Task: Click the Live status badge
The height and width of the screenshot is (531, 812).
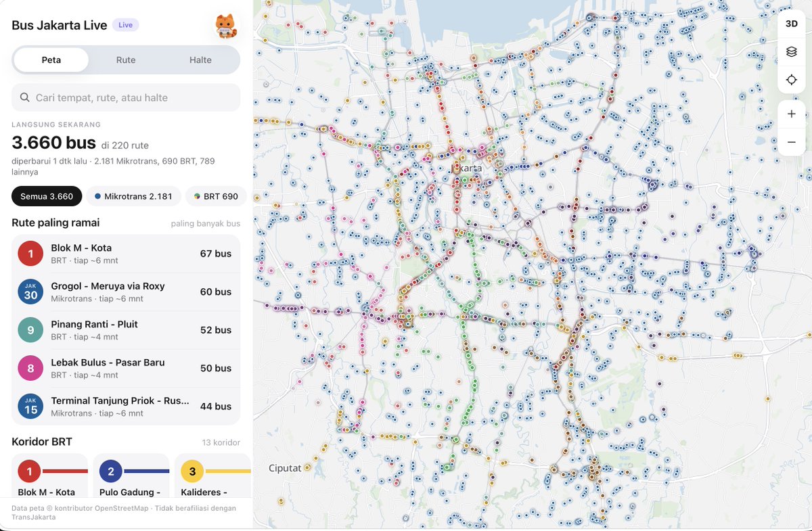Action: point(126,25)
